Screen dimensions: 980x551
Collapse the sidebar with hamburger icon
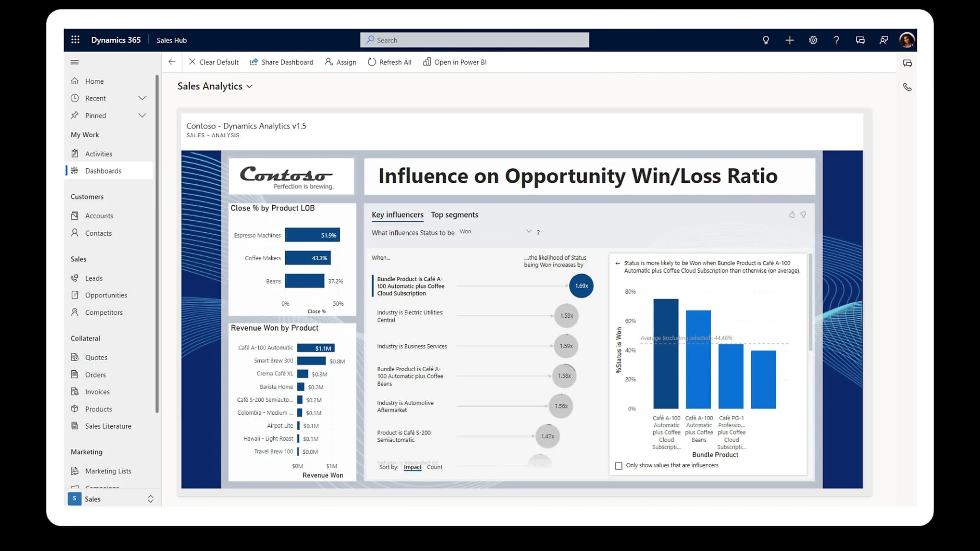click(75, 62)
